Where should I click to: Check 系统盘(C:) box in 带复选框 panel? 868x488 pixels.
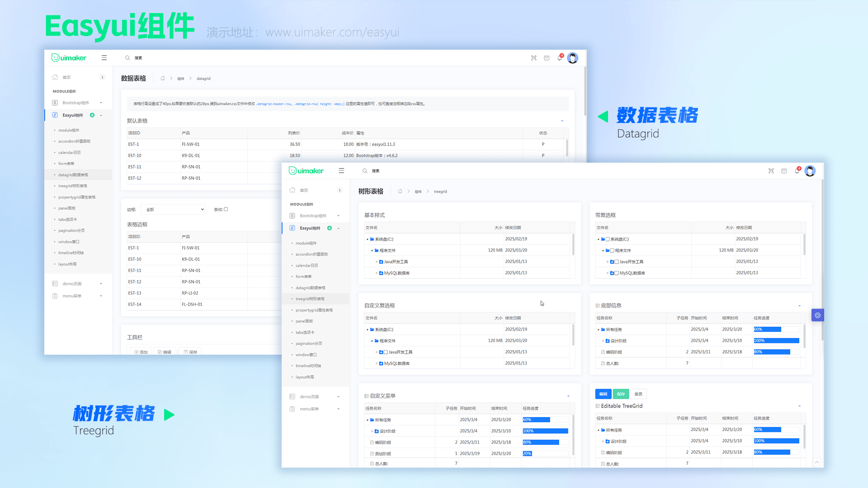point(608,239)
